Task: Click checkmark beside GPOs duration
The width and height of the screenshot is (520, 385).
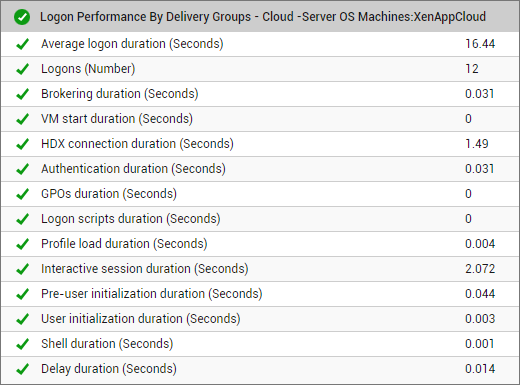Action: (x=22, y=194)
